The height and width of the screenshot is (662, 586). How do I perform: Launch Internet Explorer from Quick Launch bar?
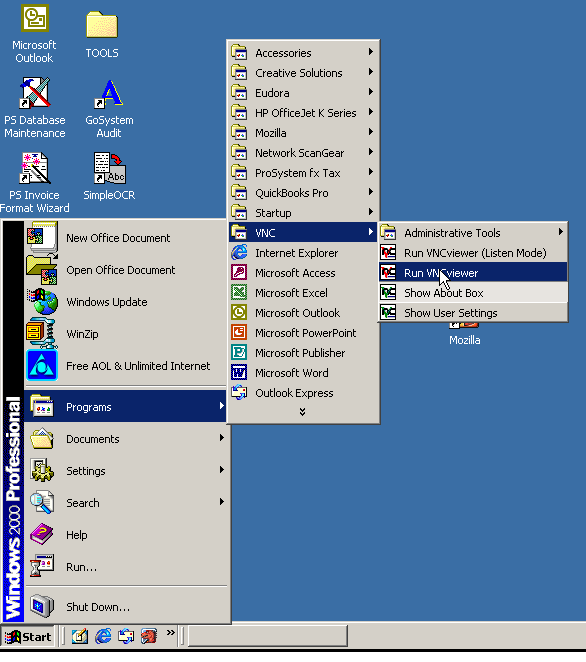coord(103,636)
